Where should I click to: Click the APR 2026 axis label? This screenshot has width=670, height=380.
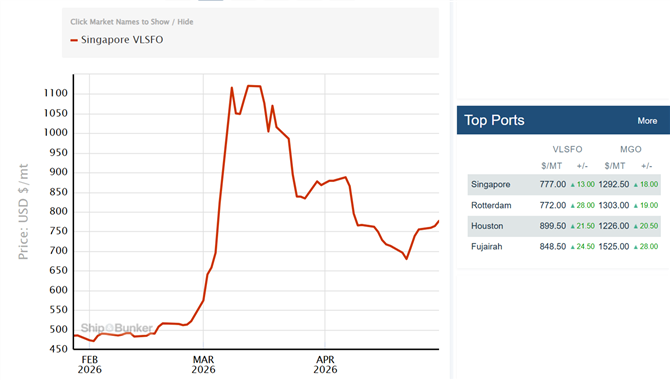[325, 365]
